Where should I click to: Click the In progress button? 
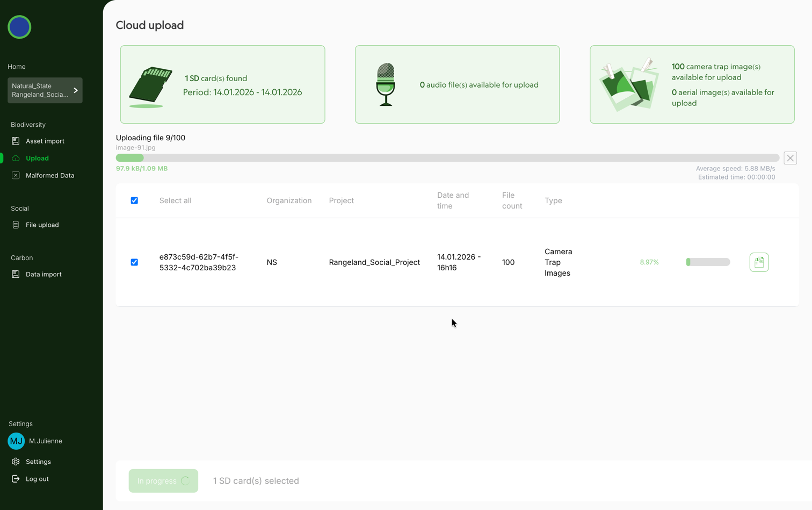163,481
